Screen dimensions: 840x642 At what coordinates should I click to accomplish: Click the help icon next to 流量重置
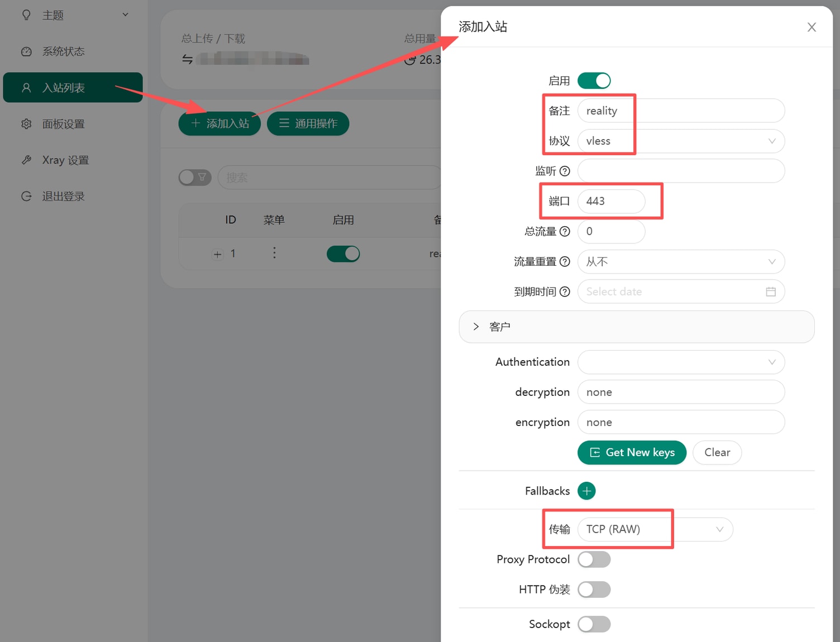tap(565, 261)
